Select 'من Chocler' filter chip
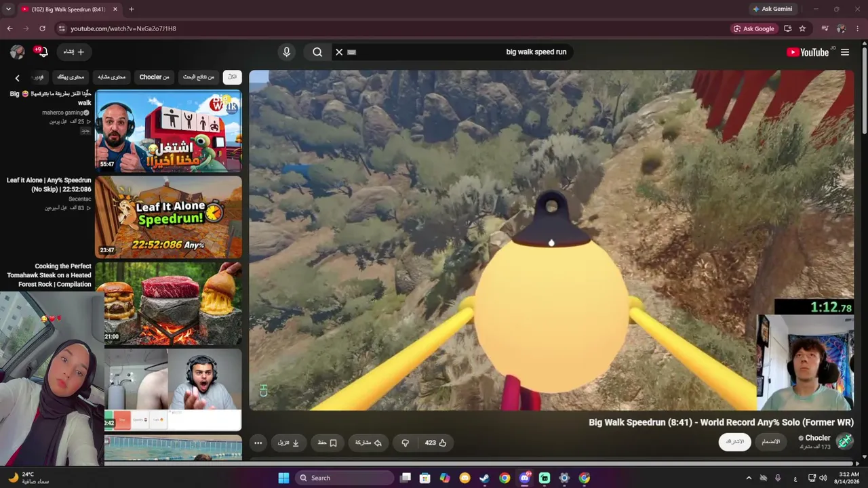This screenshot has height=488, width=868. 154,77
